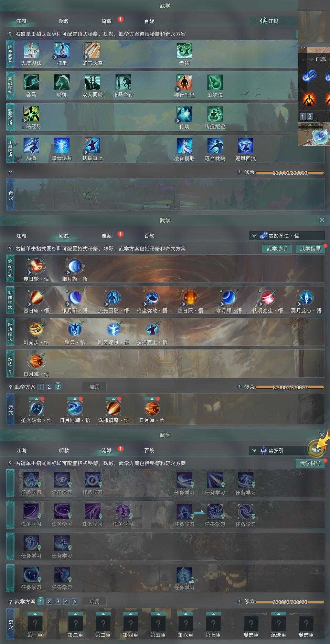
Task: Click the 武学助手 button
Action: point(277,249)
